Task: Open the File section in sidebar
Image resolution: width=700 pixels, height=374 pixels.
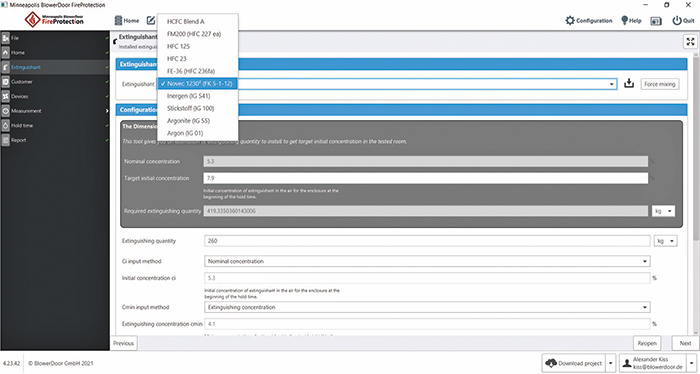Action: 55,38
